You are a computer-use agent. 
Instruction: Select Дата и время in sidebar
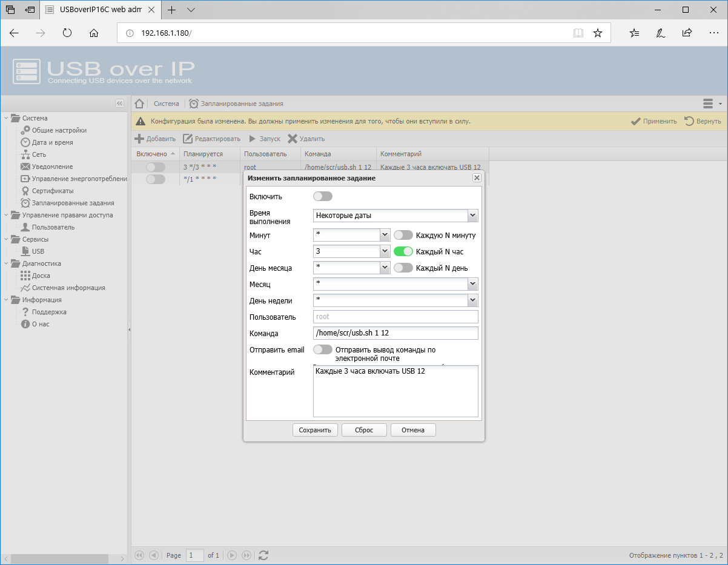click(52, 142)
